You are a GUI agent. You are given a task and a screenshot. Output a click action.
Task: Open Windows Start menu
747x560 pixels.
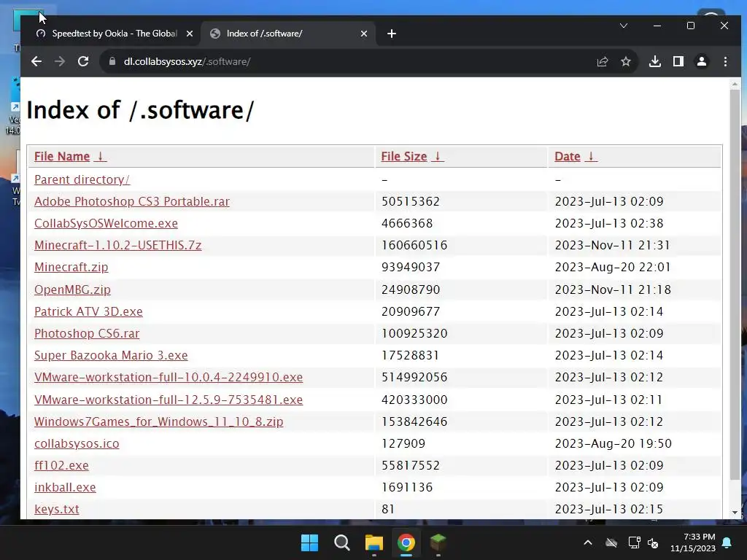[x=309, y=542]
